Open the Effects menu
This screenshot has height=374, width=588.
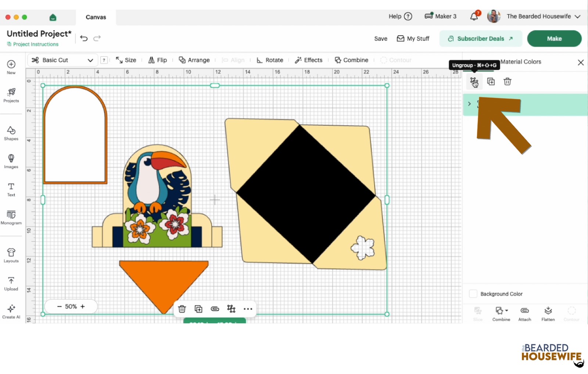point(309,60)
